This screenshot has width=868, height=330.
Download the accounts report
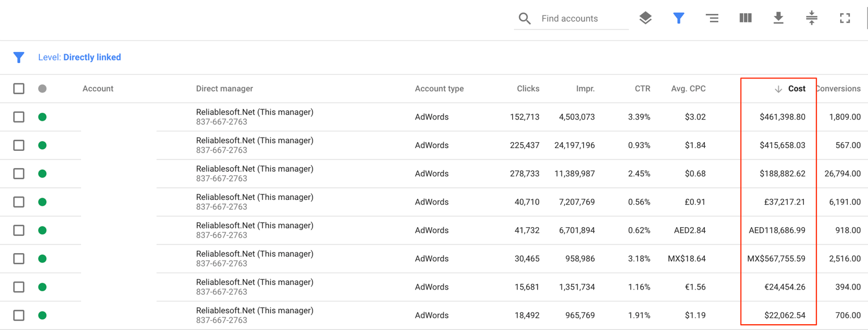[778, 18]
